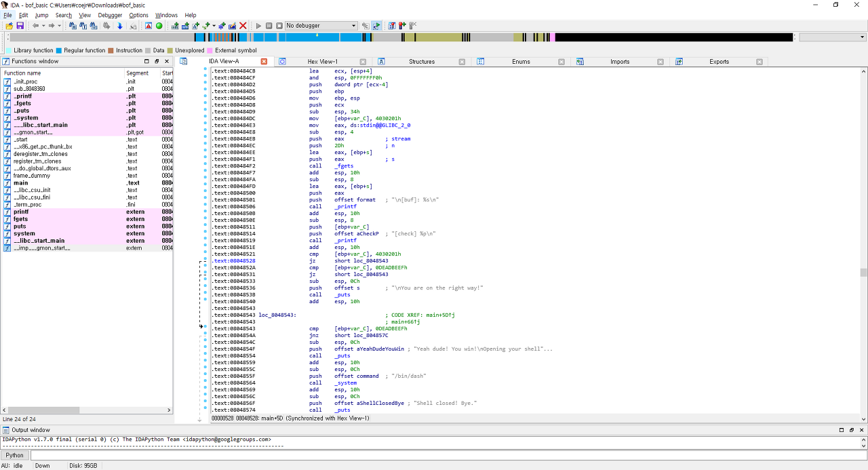Sort by the Segment column header

point(142,73)
